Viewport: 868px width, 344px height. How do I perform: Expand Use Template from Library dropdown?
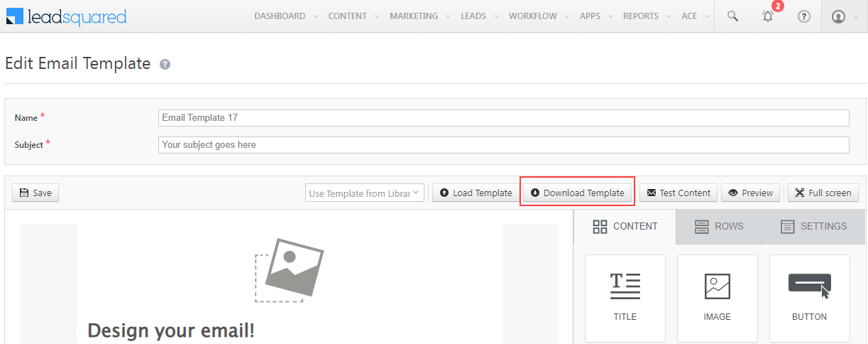[366, 193]
